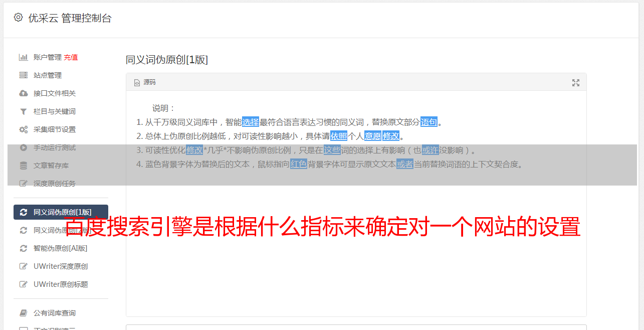
Task: Toggle fullscreen with the expand arrows icon
Action: tap(576, 83)
